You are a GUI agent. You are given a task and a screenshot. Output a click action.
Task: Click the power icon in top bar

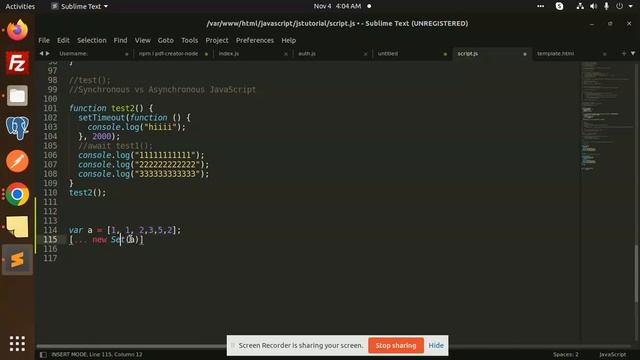620,6
